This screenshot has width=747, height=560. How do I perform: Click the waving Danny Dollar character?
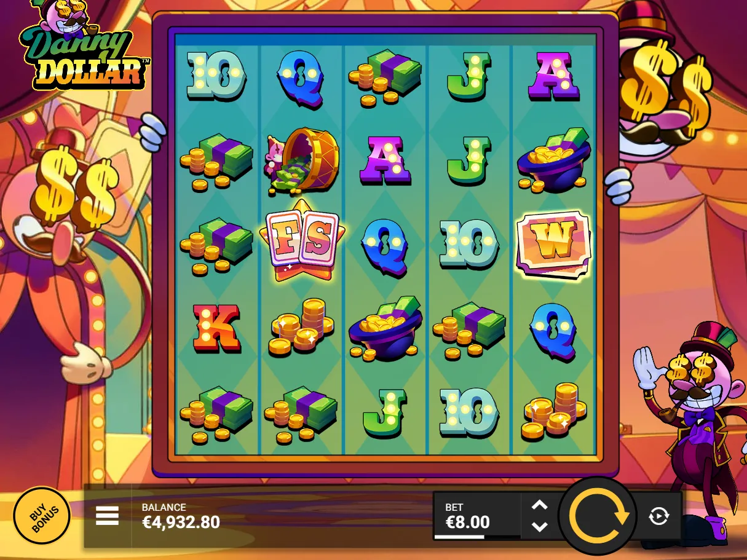click(689, 430)
